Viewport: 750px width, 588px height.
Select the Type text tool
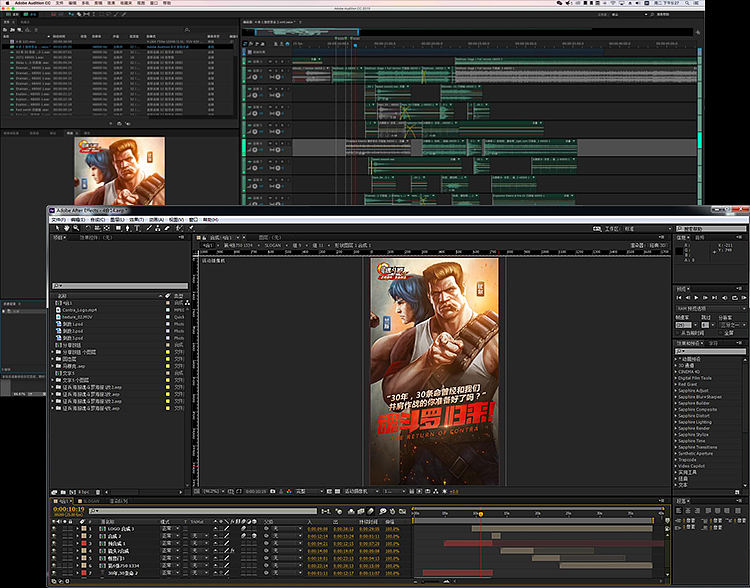pyautogui.click(x=137, y=228)
